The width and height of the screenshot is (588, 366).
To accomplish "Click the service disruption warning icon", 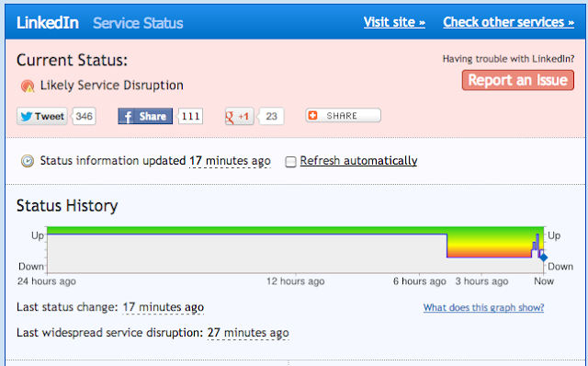I will point(28,86).
